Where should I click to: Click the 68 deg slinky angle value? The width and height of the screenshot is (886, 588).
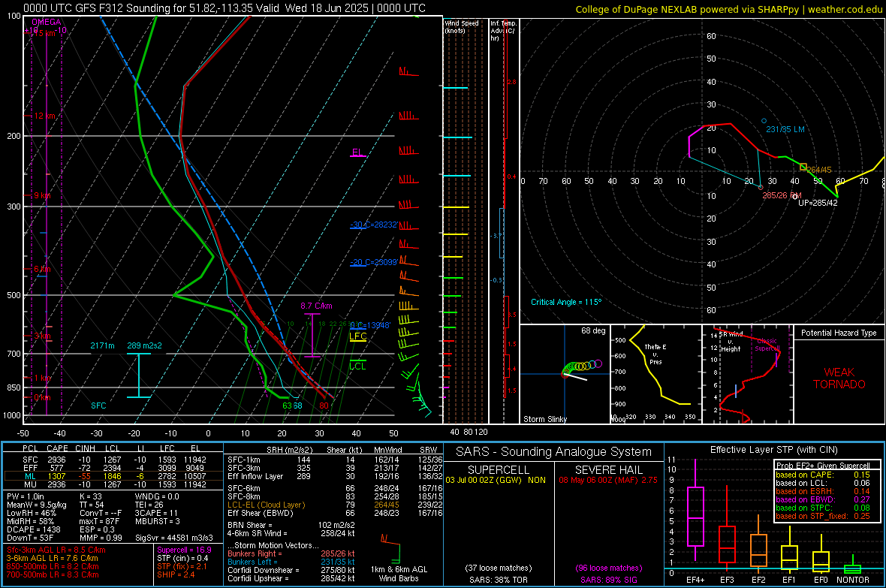(x=593, y=330)
